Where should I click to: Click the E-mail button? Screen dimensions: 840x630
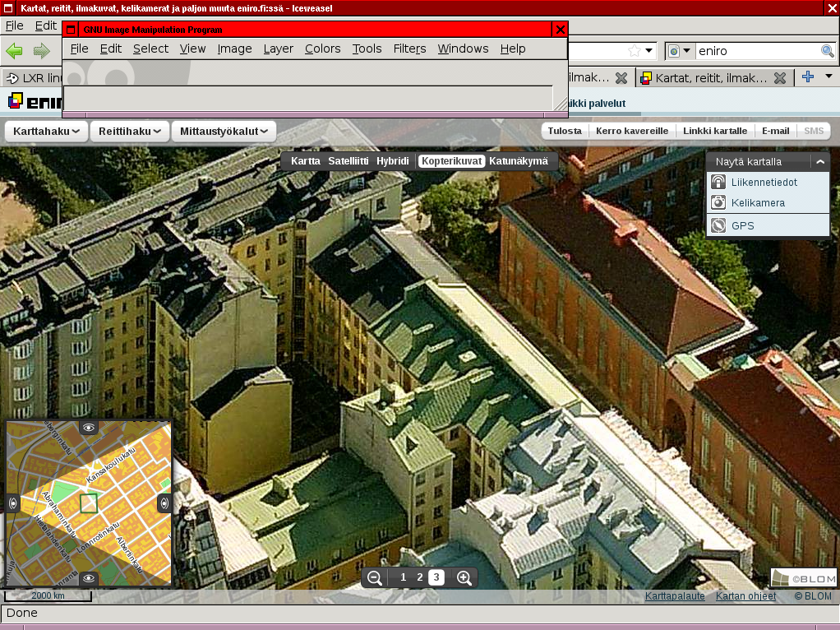click(775, 131)
